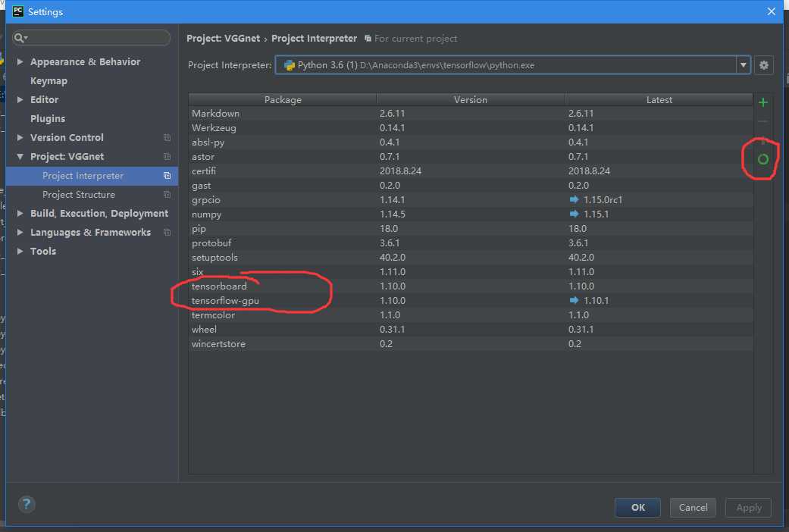
Task: Click the green plus install package icon
Action: pyautogui.click(x=762, y=102)
